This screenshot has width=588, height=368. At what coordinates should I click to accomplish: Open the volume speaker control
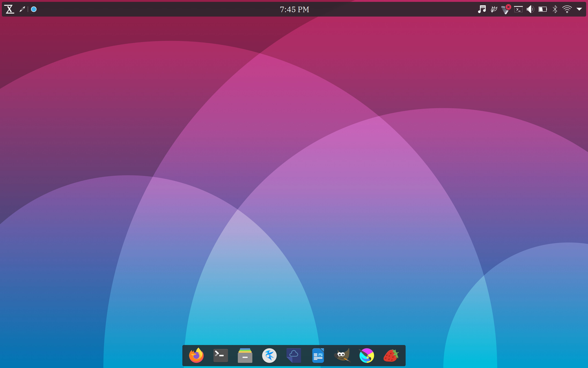530,9
